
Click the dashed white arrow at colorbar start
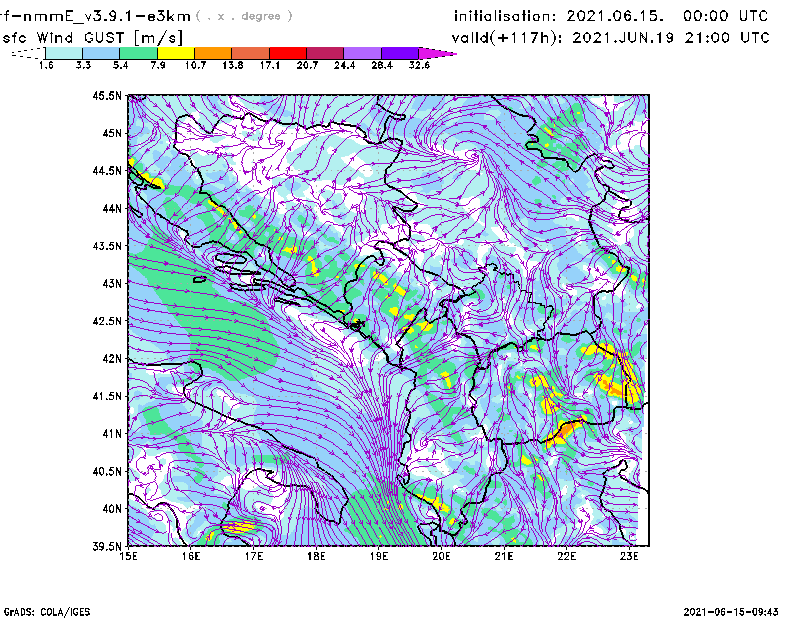pos(28,53)
